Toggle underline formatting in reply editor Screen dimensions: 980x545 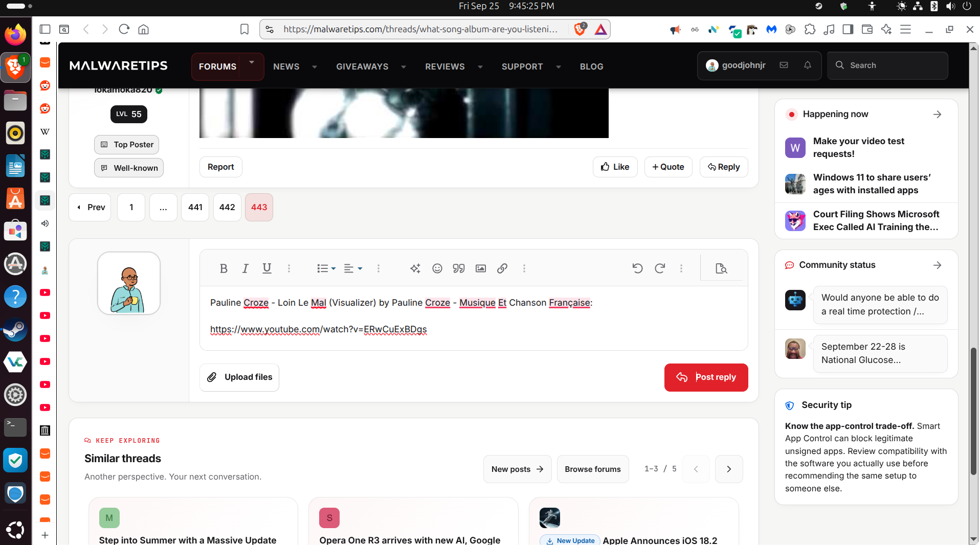[267, 268]
